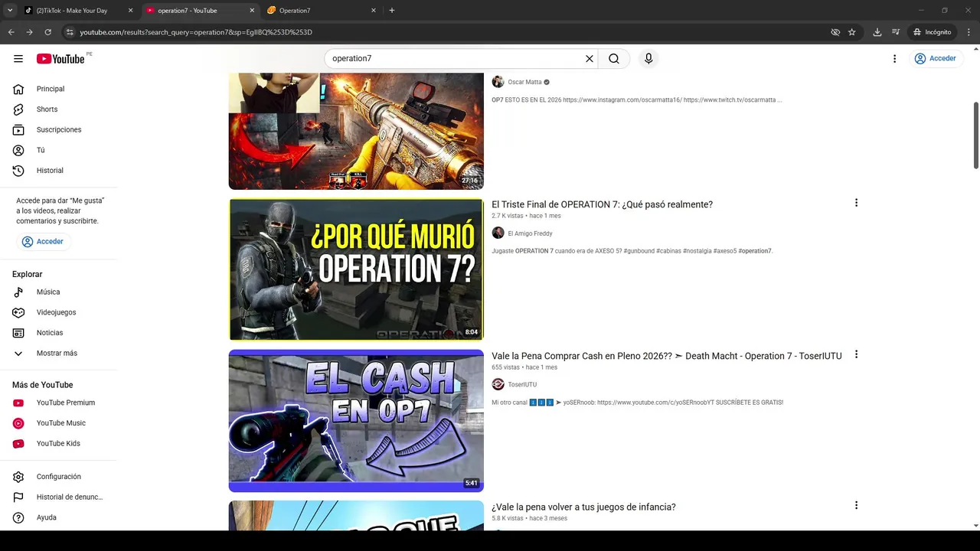Screen dimensions: 980x551
Task: Open Vale la Pena Comprar Cash title
Action: [666, 356]
